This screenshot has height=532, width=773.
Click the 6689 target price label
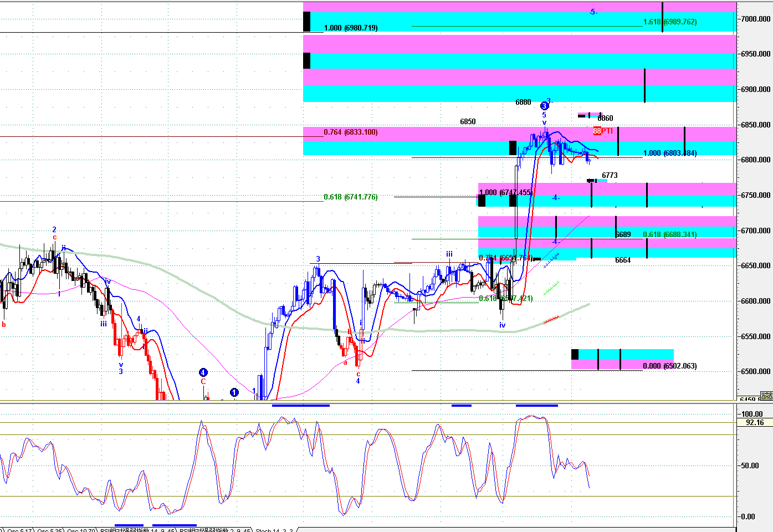click(x=623, y=234)
